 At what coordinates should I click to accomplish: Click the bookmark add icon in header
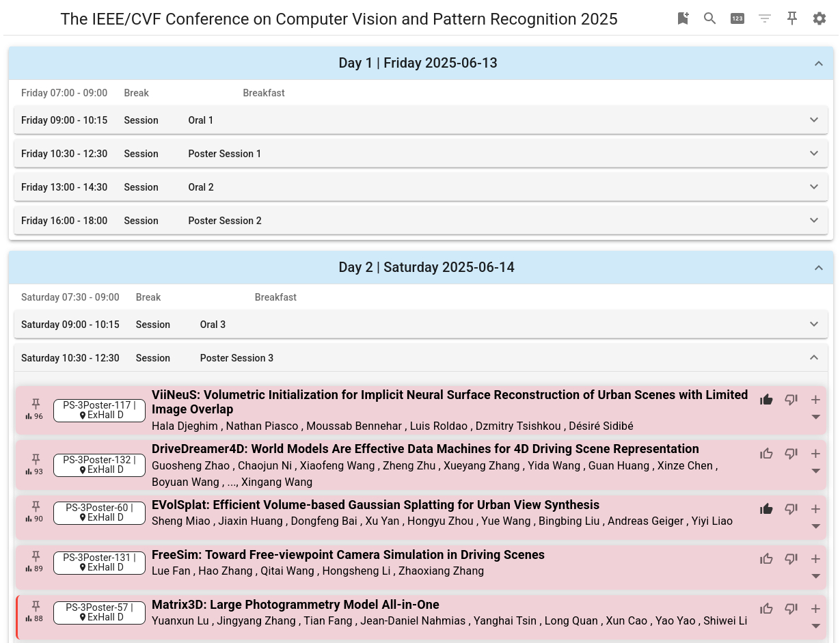tap(683, 18)
